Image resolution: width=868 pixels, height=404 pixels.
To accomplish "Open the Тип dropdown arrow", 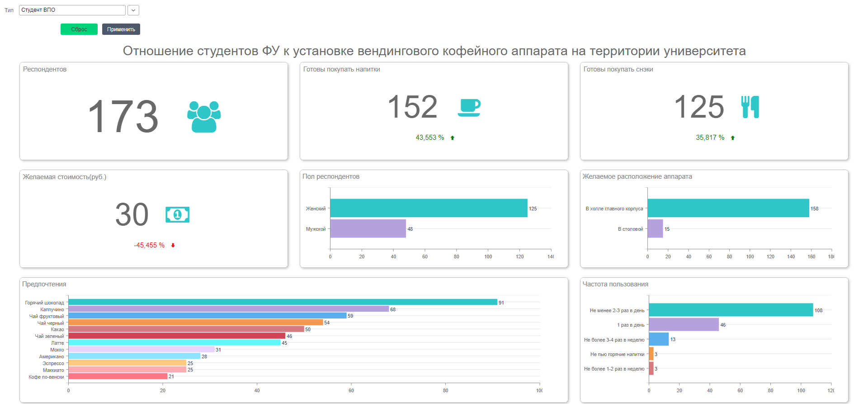I will tap(133, 10).
